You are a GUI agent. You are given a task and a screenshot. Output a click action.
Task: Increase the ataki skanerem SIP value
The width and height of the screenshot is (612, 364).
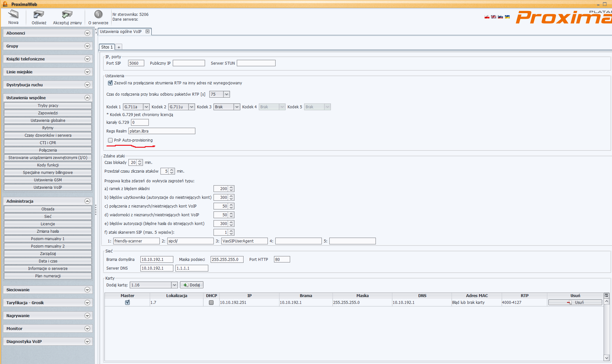pos(231,231)
